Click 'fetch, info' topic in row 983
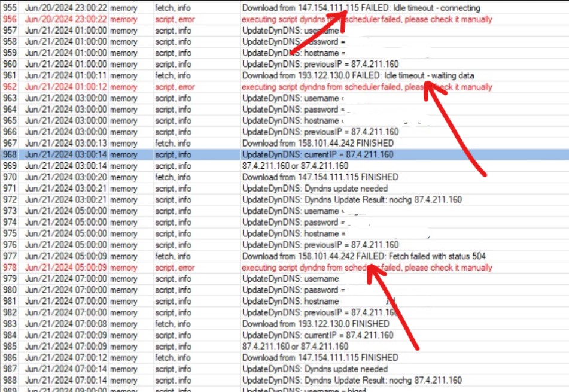The width and height of the screenshot is (569, 392). (173, 323)
